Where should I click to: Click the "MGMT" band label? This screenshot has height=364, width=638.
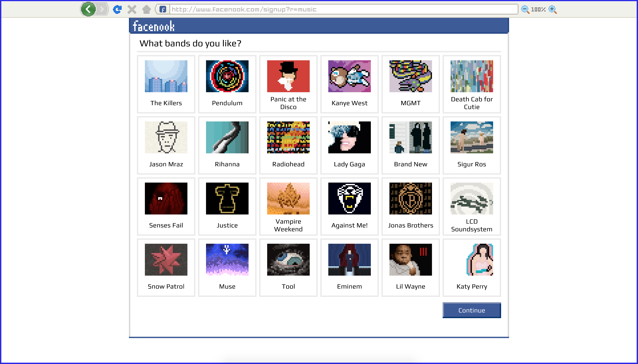411,103
